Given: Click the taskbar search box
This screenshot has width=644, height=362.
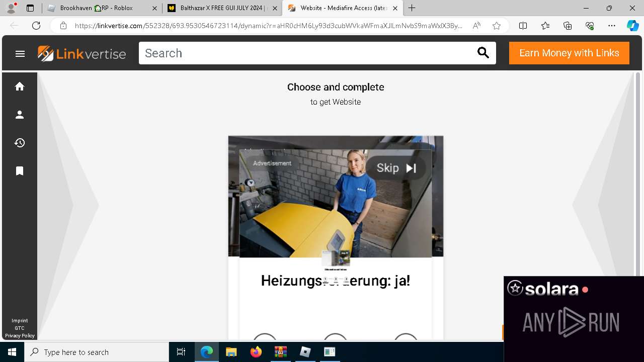Looking at the screenshot, I should click(x=97, y=352).
